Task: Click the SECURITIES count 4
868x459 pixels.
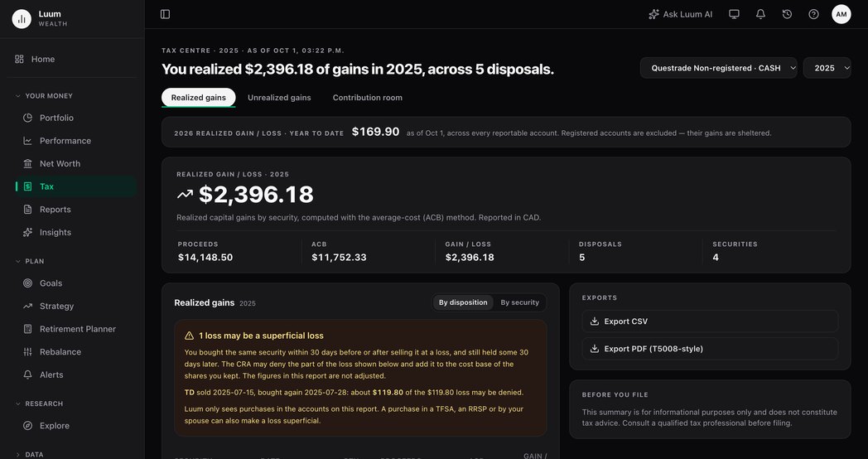Action: 716,258
